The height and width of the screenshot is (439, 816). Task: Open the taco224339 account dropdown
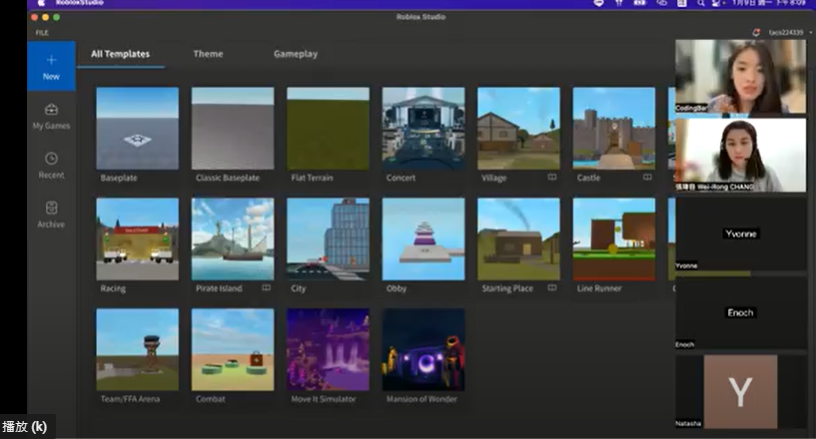point(790,32)
